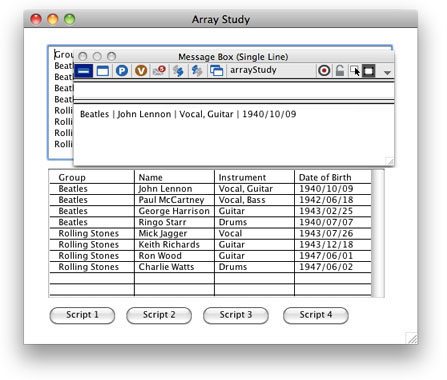This screenshot has height=380, width=447.
Task: Select the Mick Jagger table cell
Action: tap(174, 233)
